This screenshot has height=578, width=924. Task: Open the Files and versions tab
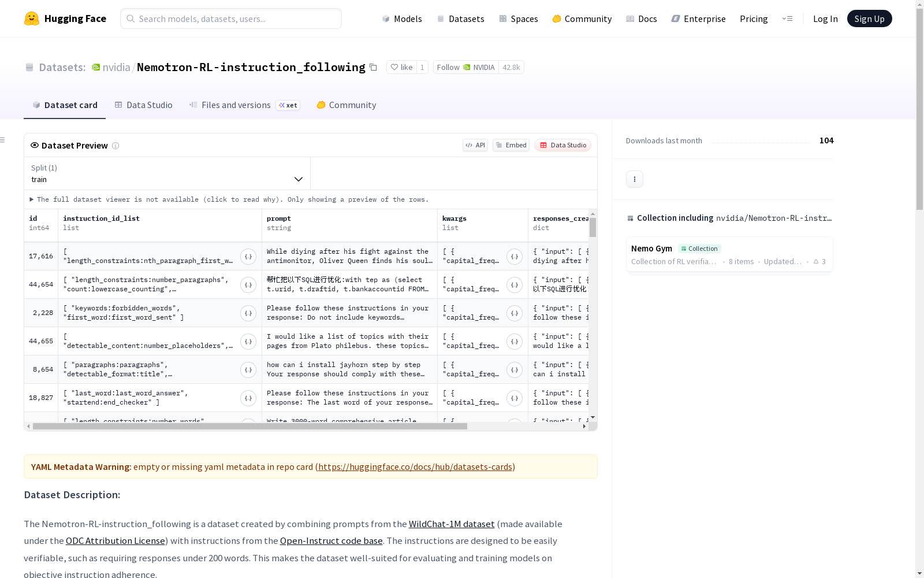[x=244, y=105]
